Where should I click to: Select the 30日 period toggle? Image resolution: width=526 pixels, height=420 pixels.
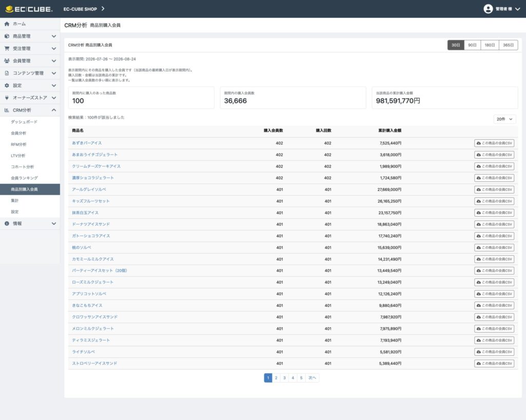tap(456, 45)
